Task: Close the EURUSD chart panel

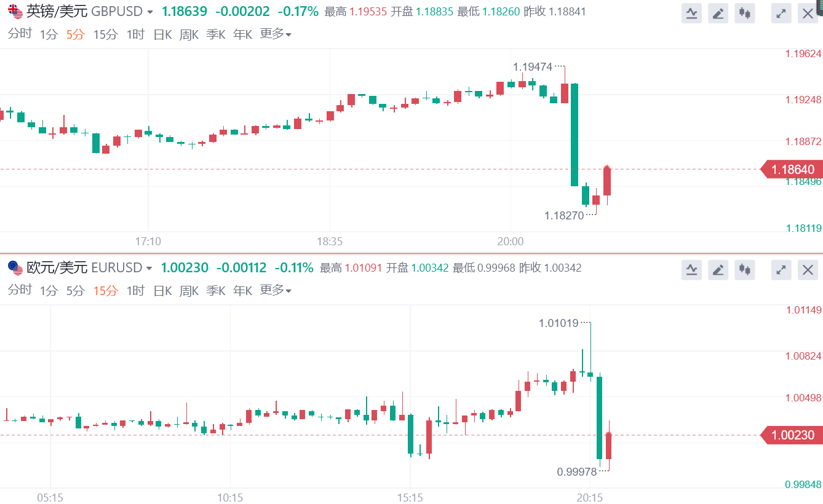Action: pyautogui.click(x=808, y=269)
